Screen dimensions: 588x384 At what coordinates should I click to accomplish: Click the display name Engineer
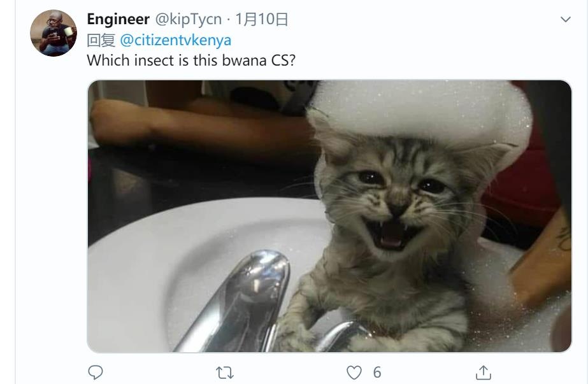118,19
